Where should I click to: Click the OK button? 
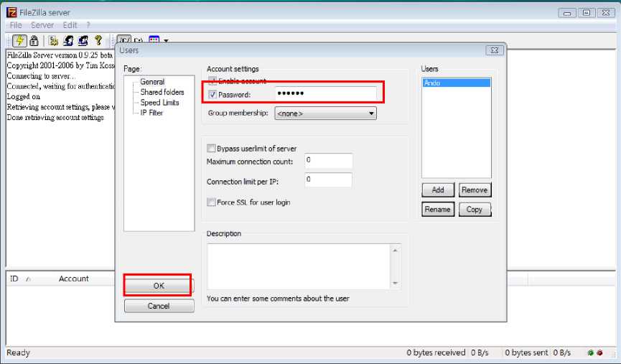[x=159, y=286]
